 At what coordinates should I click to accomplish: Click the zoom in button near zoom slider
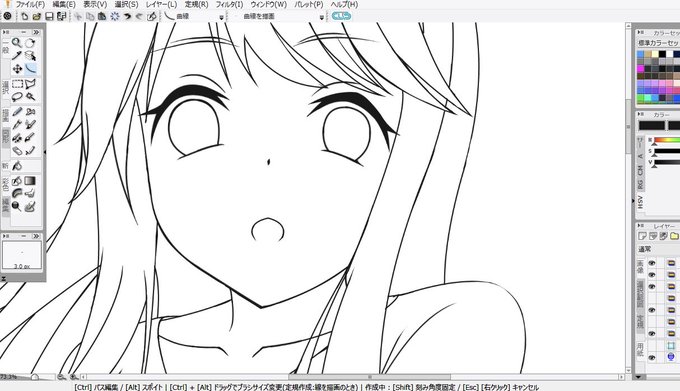point(74,377)
